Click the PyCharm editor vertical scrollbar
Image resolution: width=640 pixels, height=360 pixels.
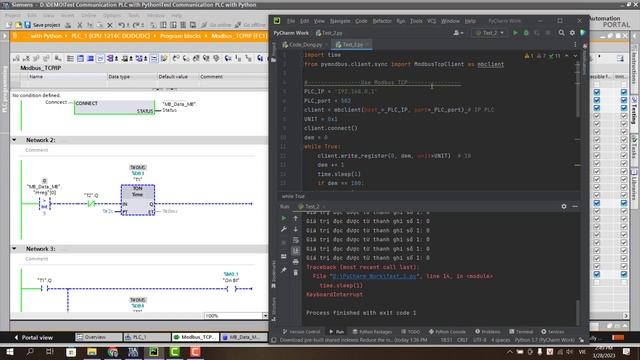pyautogui.click(x=578, y=89)
